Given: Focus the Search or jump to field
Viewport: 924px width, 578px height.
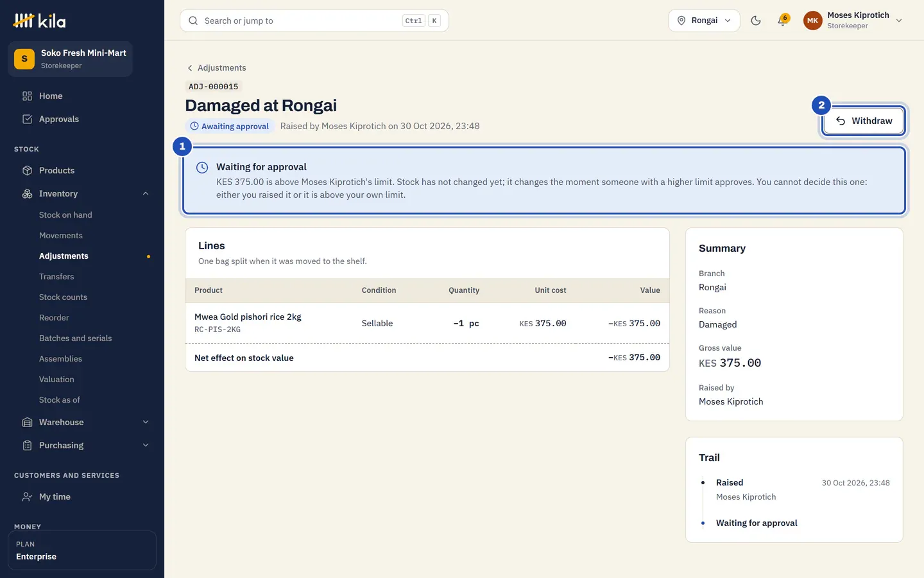Looking at the screenshot, I should (x=314, y=21).
